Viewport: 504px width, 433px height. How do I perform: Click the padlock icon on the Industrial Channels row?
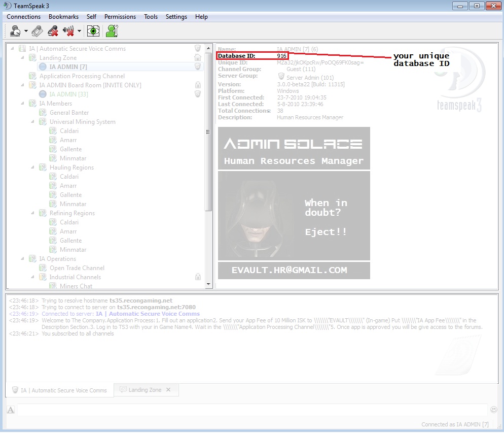coord(198,277)
